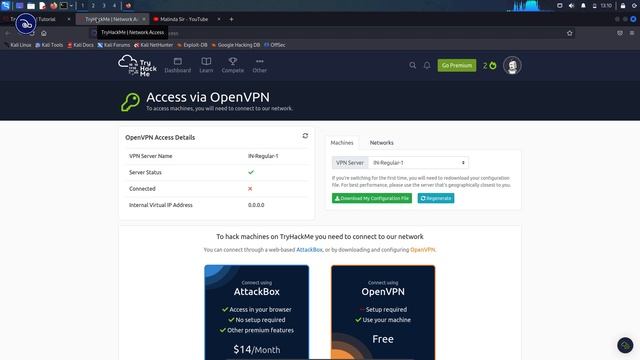Launch Firefox from the top panel

(x=53, y=6)
